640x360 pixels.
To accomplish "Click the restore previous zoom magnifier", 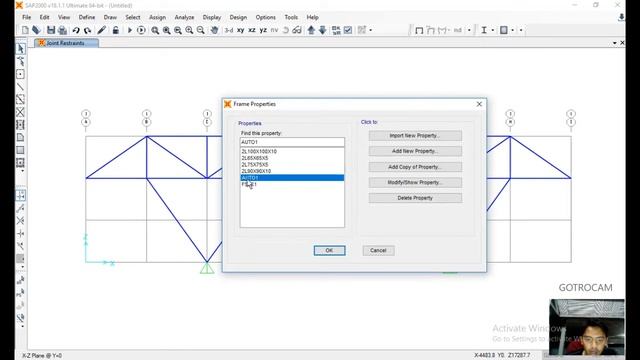I will (x=178, y=30).
